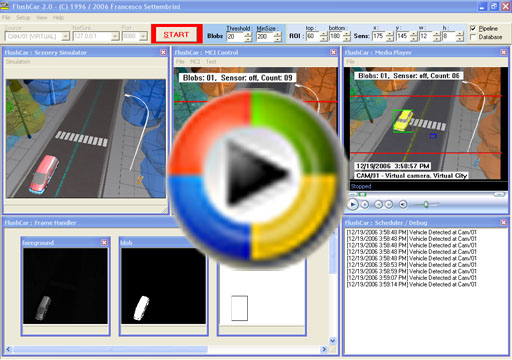The width and height of the screenshot is (512, 360).
Task: Open the Source CAM/01 dropdown
Action: point(66,36)
